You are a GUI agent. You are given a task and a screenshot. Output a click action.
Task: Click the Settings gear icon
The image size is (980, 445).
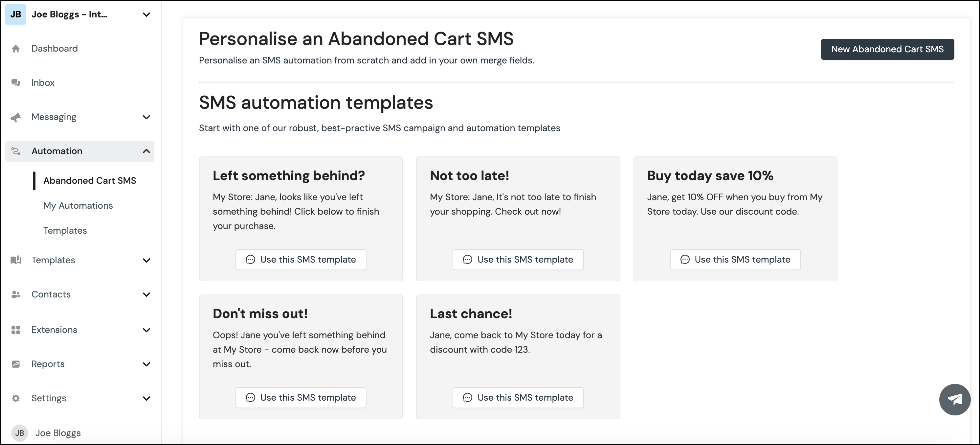click(x=16, y=398)
